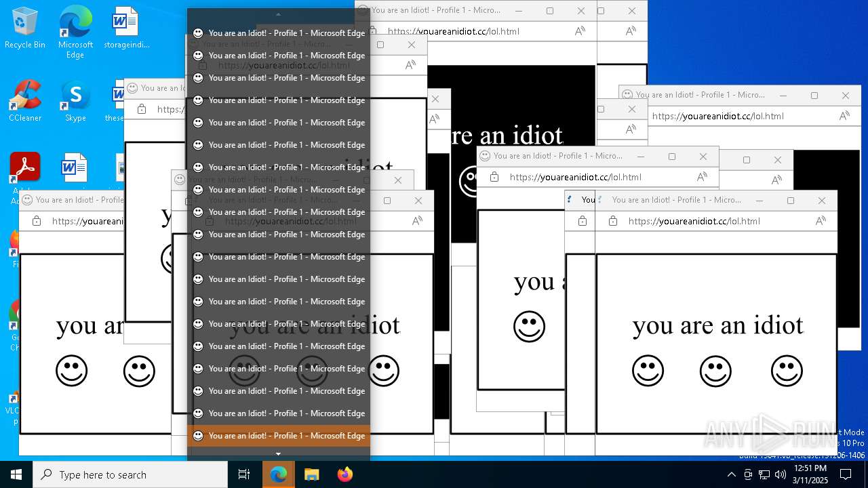The image size is (868, 488).
Task: Click the first smiley in the fully visible window
Action: point(648,371)
